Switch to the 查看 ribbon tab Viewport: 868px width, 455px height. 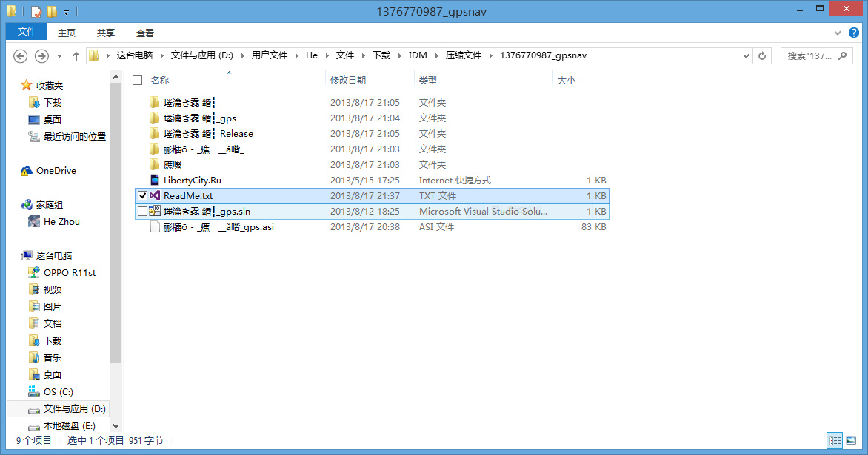pos(145,33)
